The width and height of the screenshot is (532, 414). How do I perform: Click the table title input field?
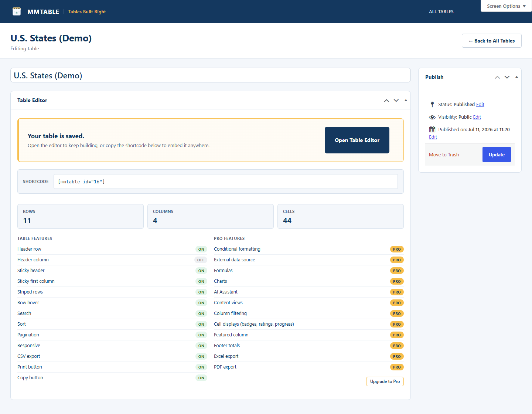(211, 75)
